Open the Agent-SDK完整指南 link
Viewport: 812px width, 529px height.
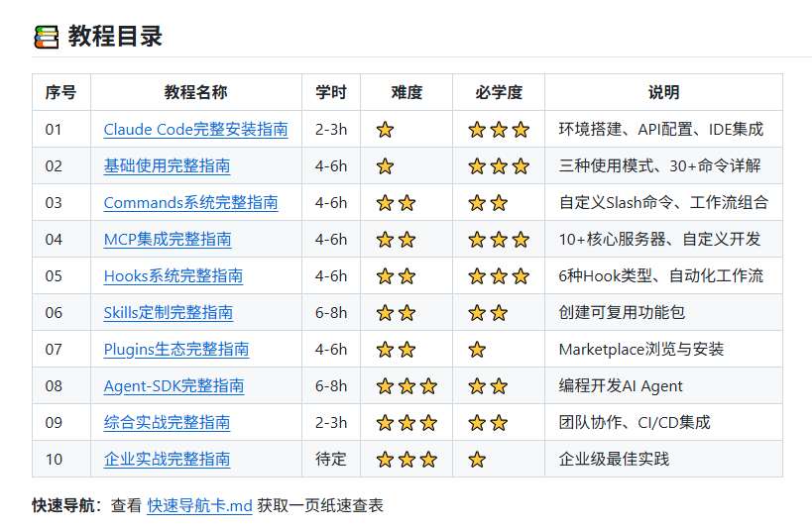[x=174, y=386]
